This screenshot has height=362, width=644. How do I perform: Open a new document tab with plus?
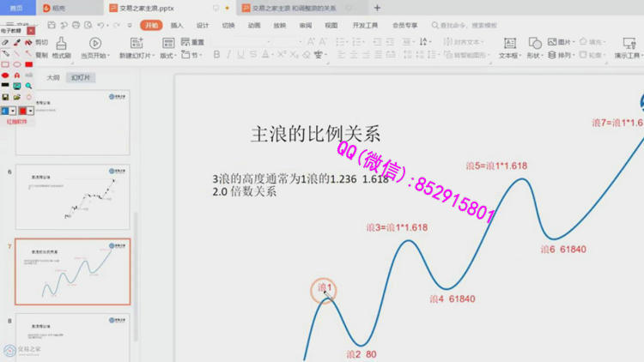click(377, 8)
